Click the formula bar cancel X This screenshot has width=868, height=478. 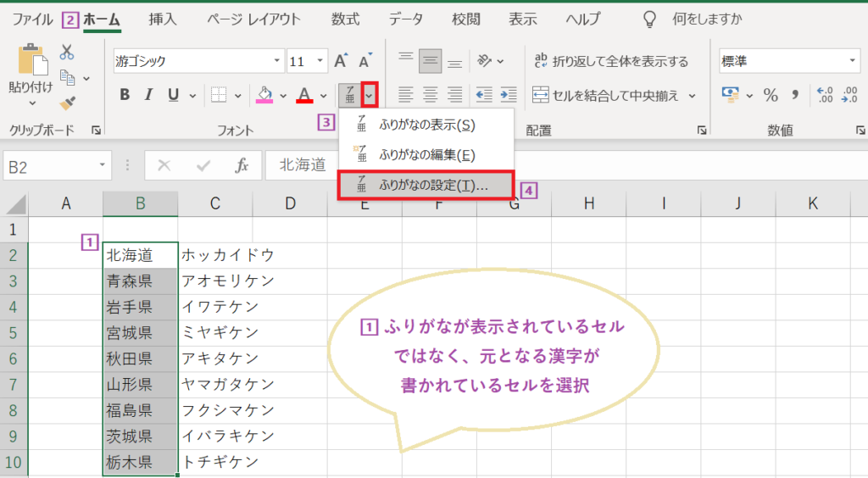tap(164, 165)
